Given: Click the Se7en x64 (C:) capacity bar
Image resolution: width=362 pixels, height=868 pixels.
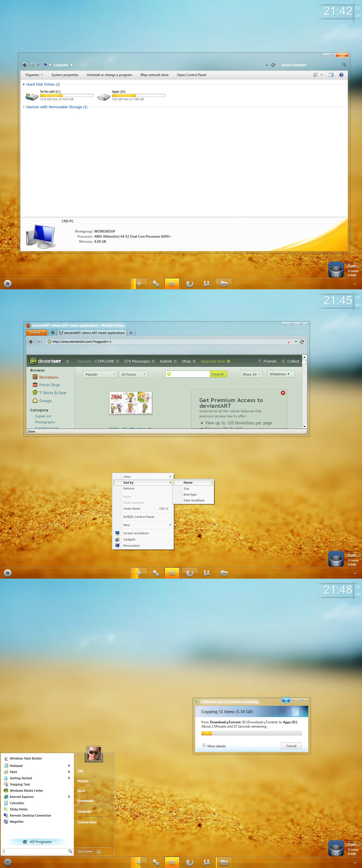Looking at the screenshot, I should tap(67, 95).
